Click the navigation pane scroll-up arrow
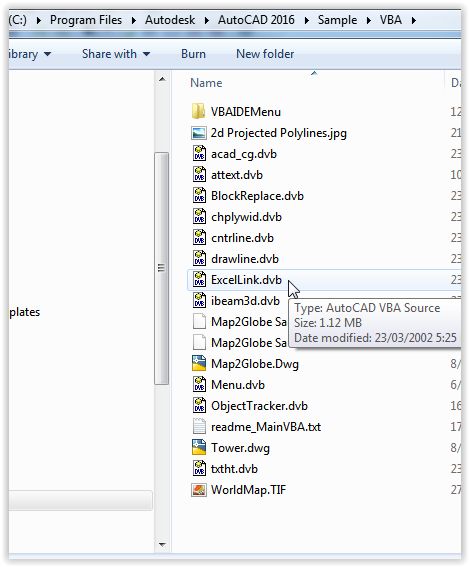 [162, 79]
